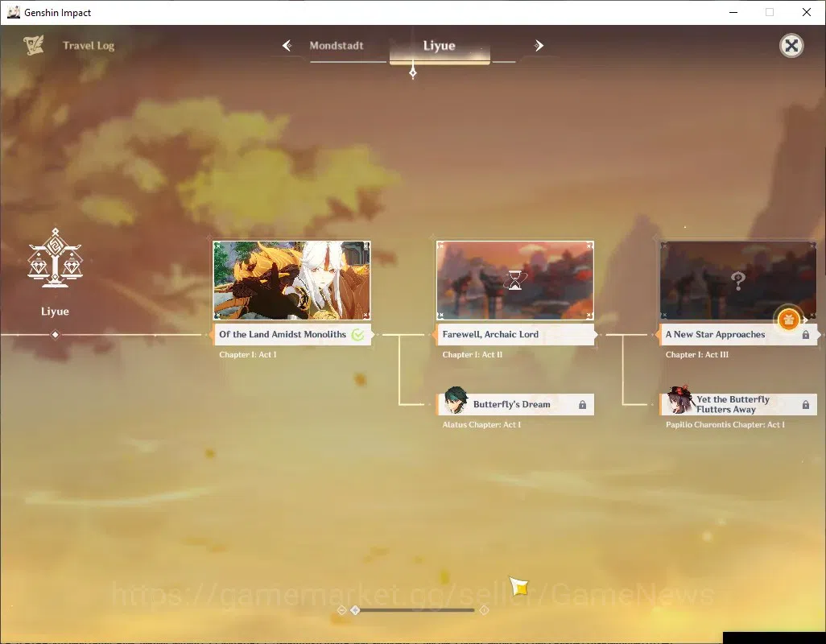
Task: Click the Liyue label under scales emblem
Action: (x=56, y=312)
